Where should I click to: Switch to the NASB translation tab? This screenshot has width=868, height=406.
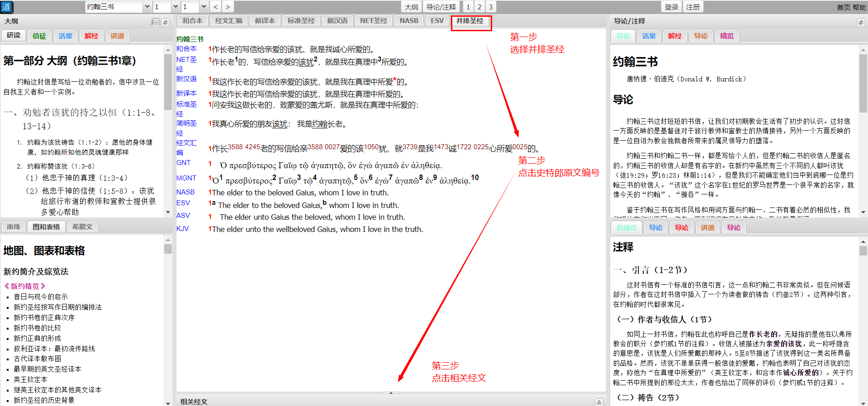408,21
